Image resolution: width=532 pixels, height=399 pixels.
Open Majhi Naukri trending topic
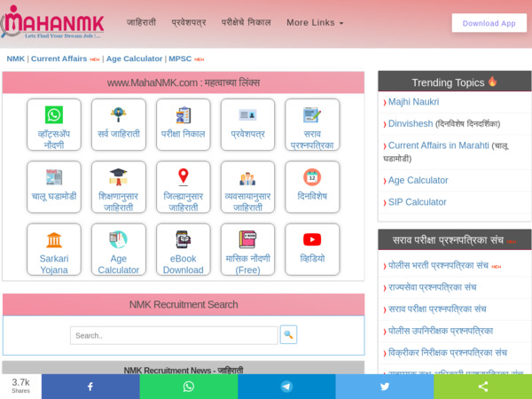click(x=413, y=102)
